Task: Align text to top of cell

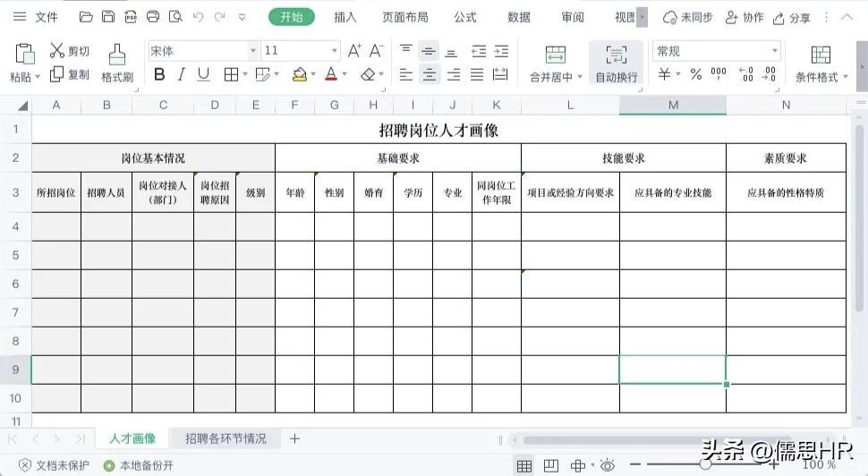Action: tap(405, 51)
